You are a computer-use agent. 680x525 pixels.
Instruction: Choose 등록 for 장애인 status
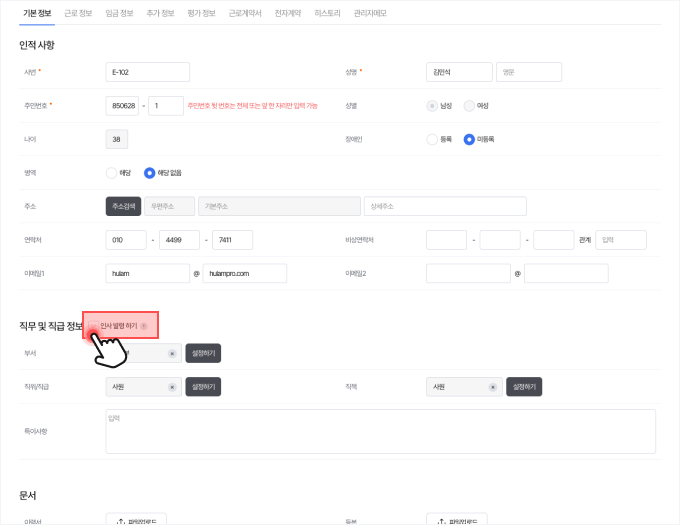(x=432, y=139)
